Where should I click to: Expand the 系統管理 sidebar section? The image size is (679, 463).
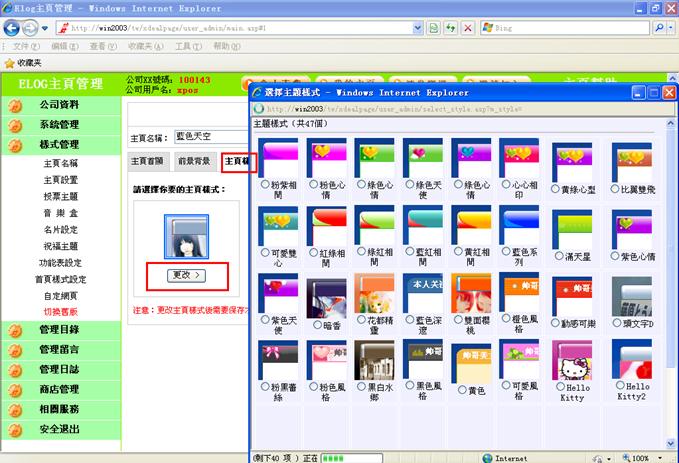tap(59, 125)
